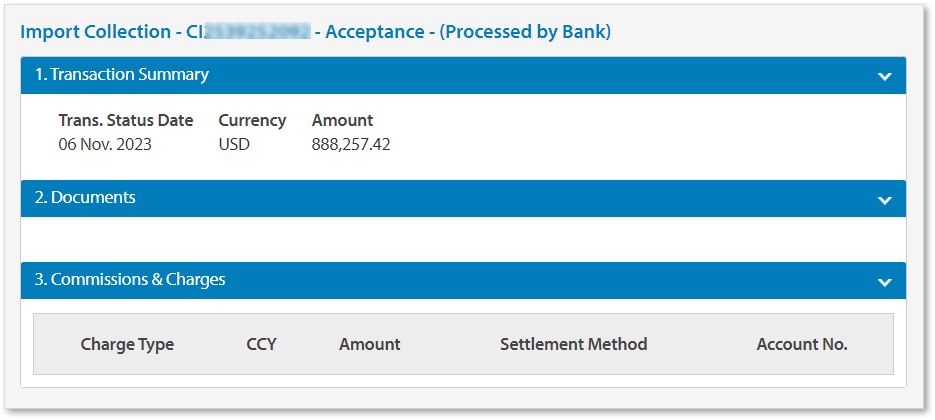The width and height of the screenshot is (935, 420).
Task: Click the Amount column header in charges table
Action: (x=369, y=344)
